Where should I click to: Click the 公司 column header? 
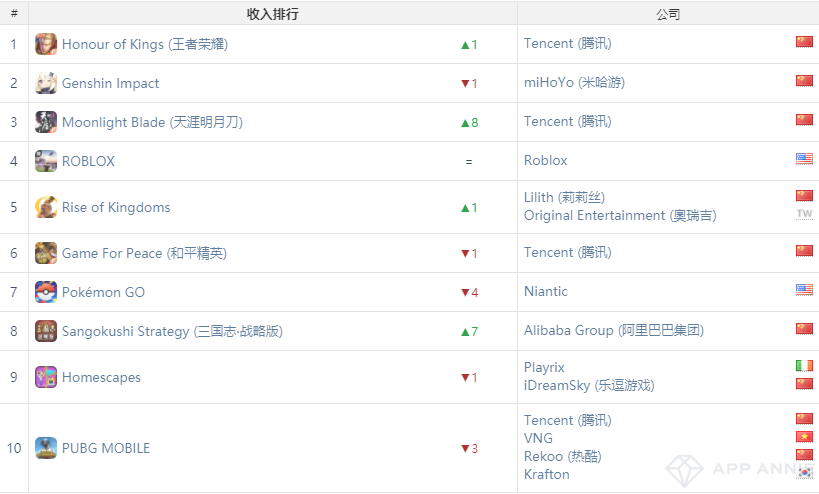tap(668, 14)
